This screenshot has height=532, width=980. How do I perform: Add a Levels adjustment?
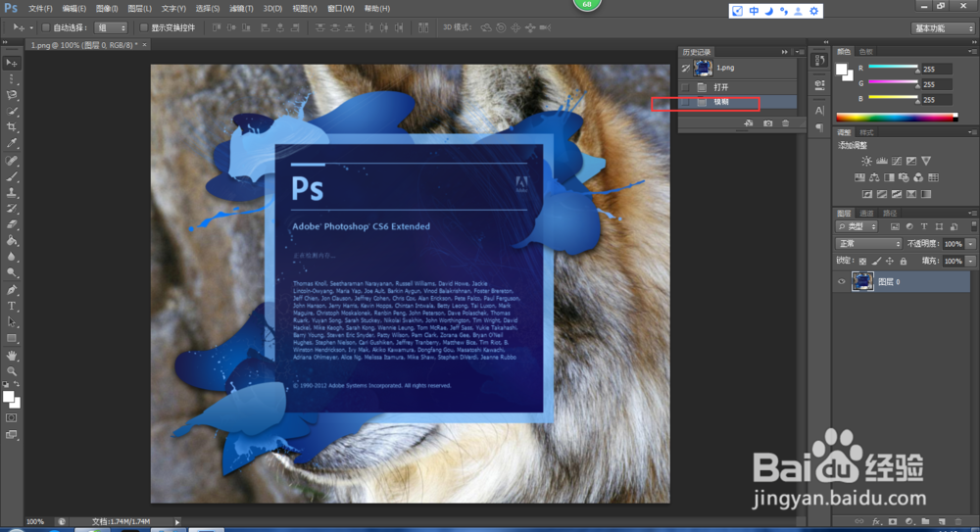[882, 162]
